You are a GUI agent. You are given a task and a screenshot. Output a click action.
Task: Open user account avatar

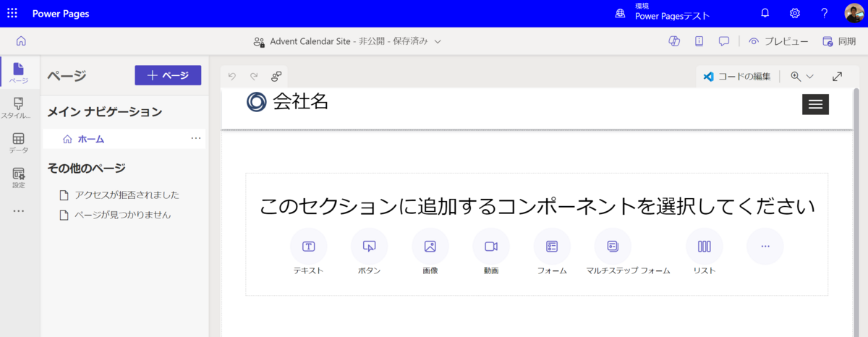point(854,13)
